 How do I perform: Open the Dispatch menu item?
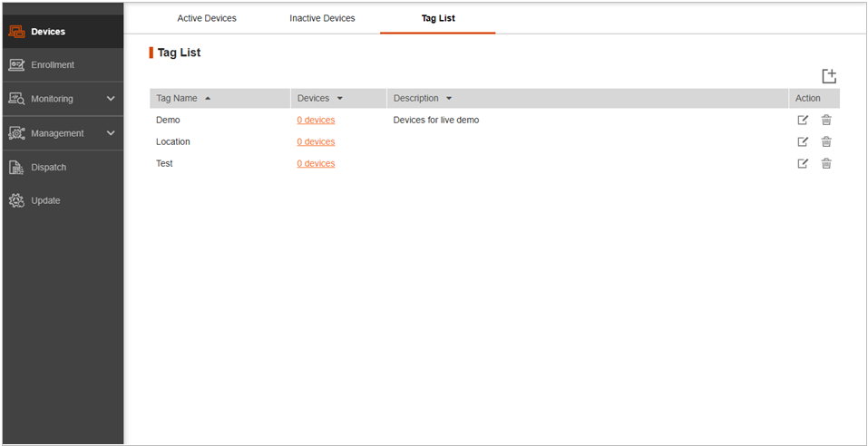coord(63,167)
